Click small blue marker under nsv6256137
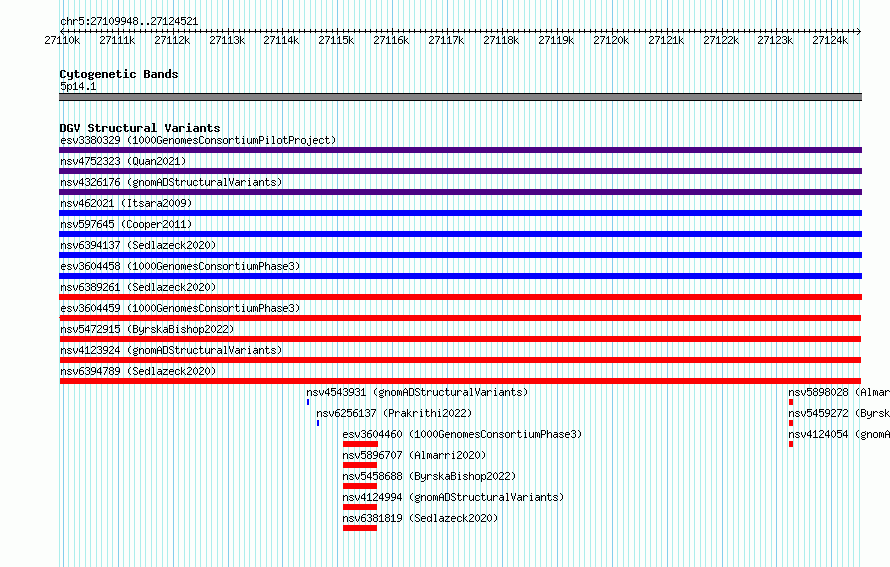Screen dimensions: 890x567 click(318, 423)
